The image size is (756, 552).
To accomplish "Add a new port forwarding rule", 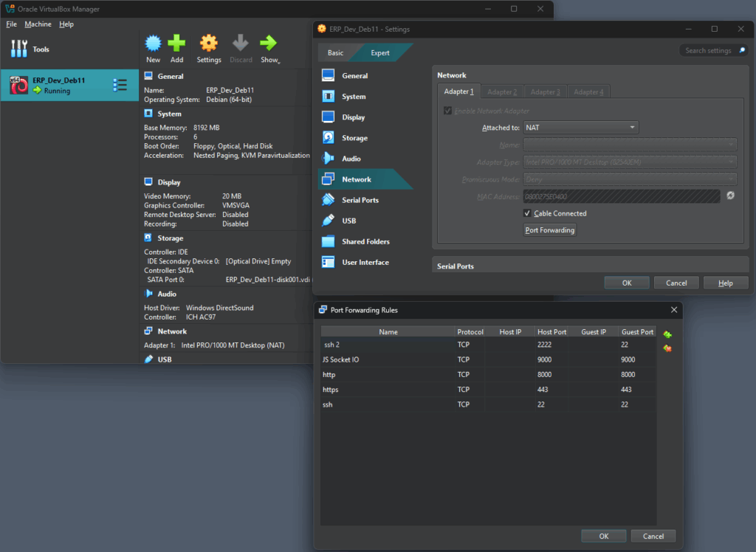I will pos(667,334).
